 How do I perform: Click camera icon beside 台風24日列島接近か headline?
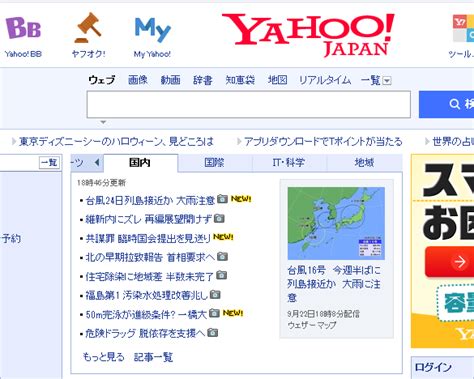(222, 199)
